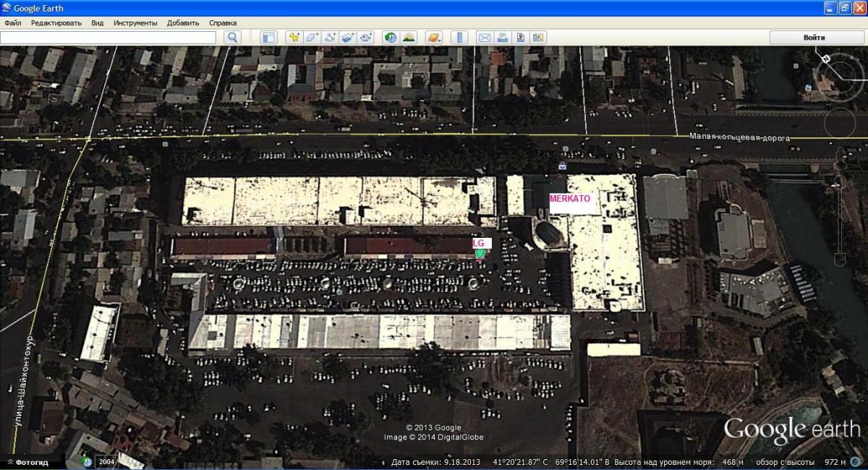Select the ruler measurement tool
868x470 pixels.
[459, 37]
